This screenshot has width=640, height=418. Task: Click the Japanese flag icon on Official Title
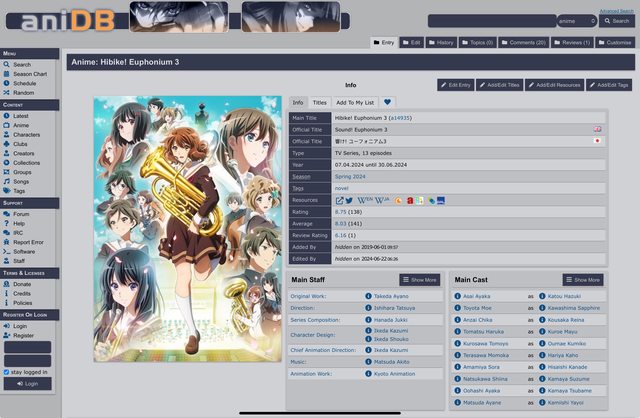(597, 141)
